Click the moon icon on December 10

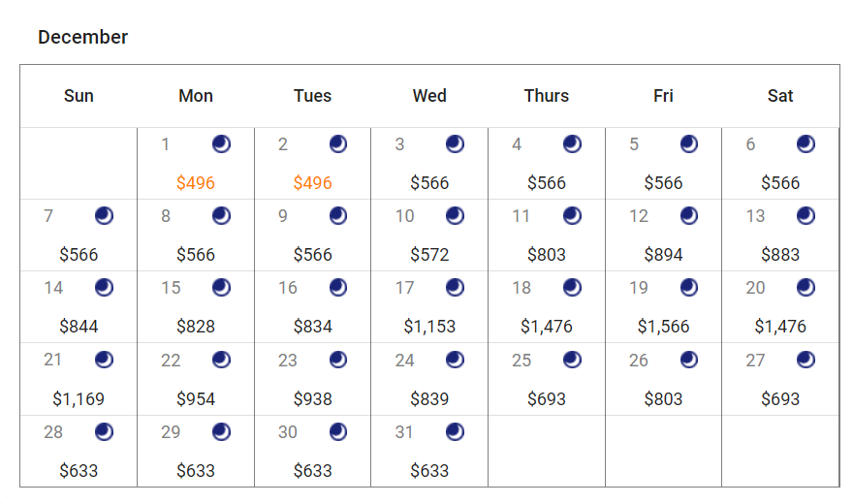pyautogui.click(x=455, y=216)
